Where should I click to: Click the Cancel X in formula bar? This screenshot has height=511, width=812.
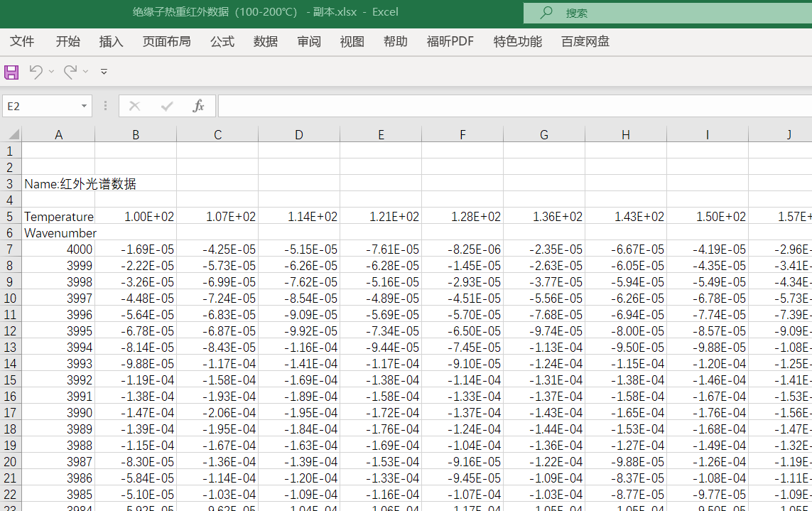(134, 106)
